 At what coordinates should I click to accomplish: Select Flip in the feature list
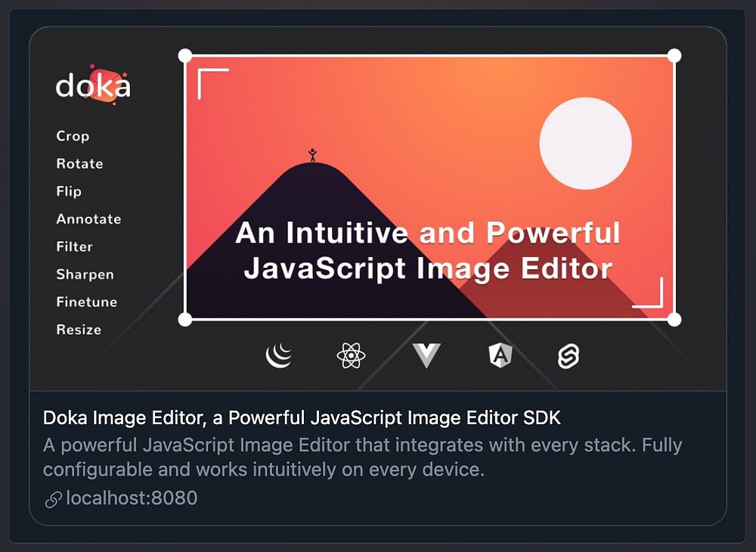[x=69, y=191]
